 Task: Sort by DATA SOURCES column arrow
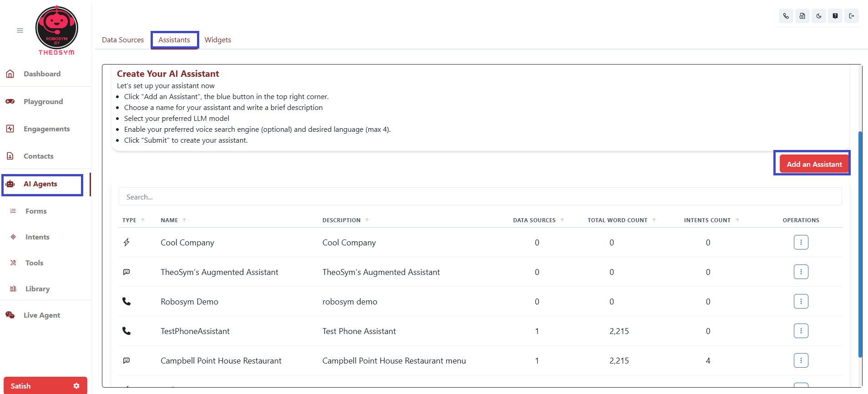pyautogui.click(x=562, y=220)
